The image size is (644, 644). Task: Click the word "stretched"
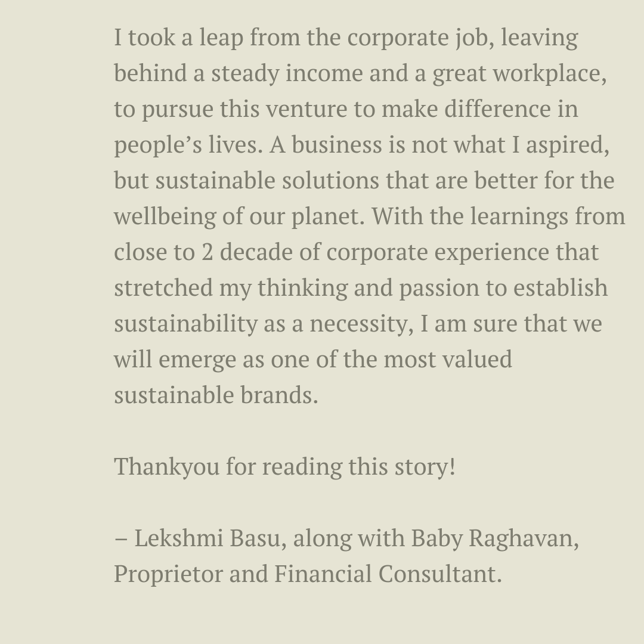163,289
